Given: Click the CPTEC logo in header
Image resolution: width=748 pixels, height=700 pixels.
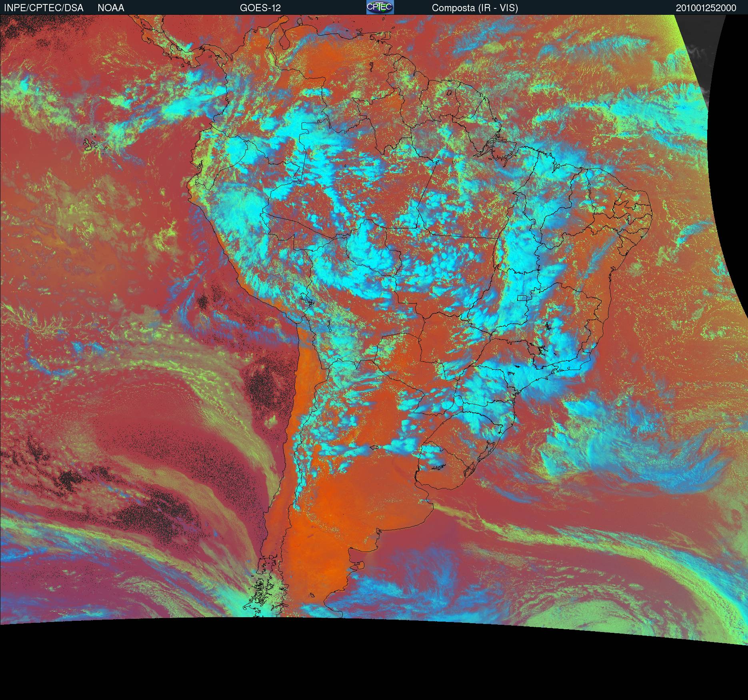Looking at the screenshot, I should point(380,7).
